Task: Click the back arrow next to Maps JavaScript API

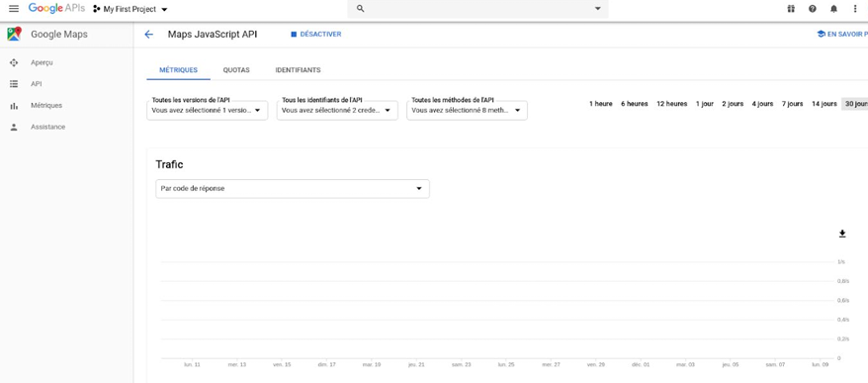Action: [148, 35]
